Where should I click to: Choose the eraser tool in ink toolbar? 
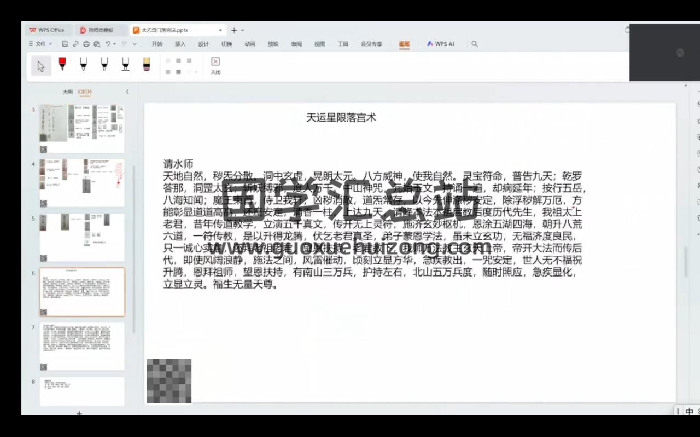[146, 65]
